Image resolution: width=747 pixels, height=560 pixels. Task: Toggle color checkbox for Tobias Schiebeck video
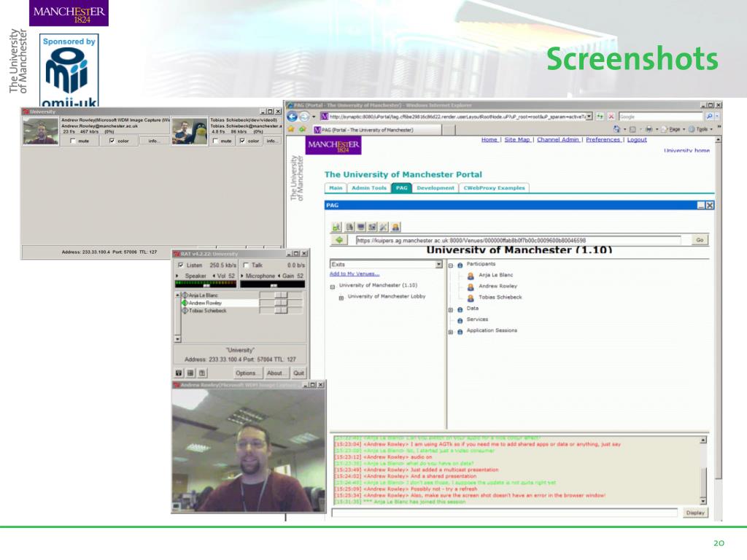point(242,141)
